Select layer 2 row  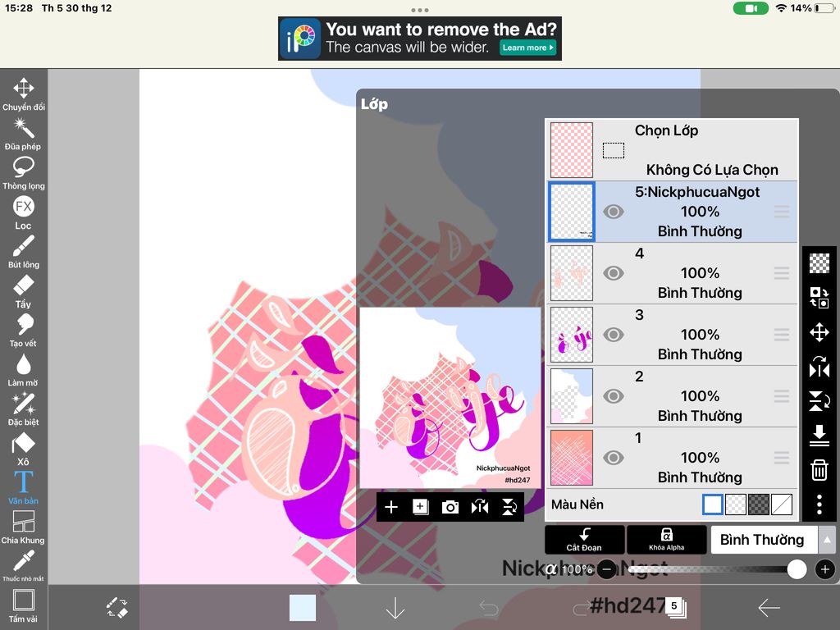(x=672, y=396)
